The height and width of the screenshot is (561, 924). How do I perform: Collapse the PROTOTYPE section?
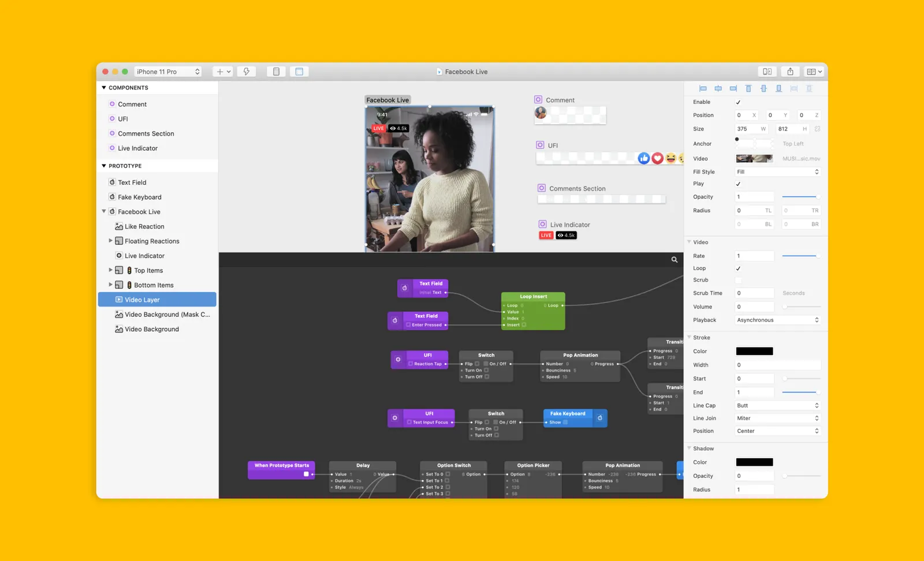pos(104,166)
